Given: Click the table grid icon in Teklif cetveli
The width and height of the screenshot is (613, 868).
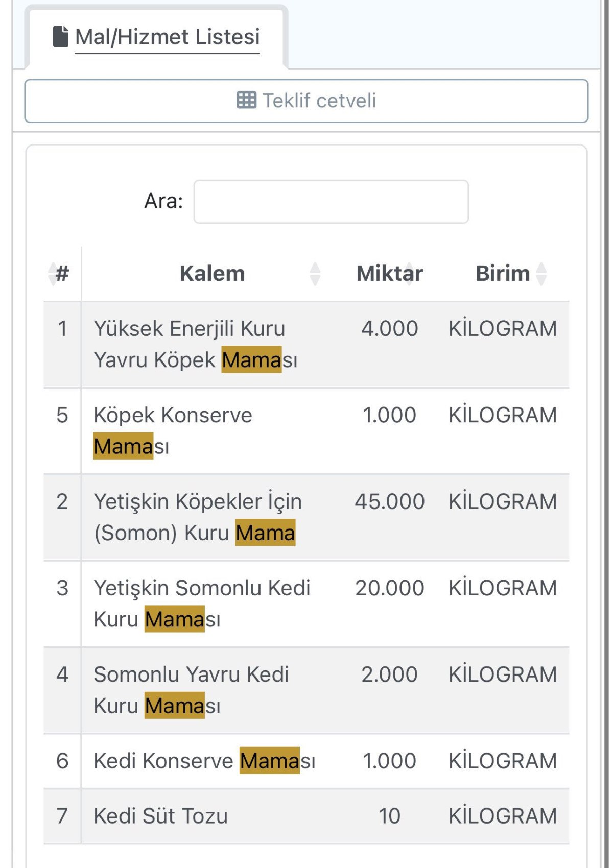Looking at the screenshot, I should tap(246, 100).
